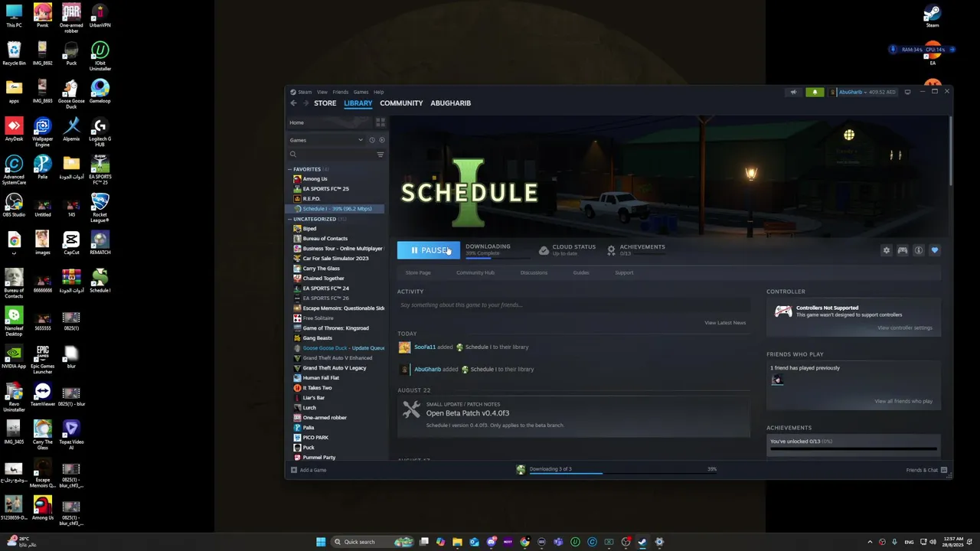Click the Quick search box in taskbar

point(371,542)
